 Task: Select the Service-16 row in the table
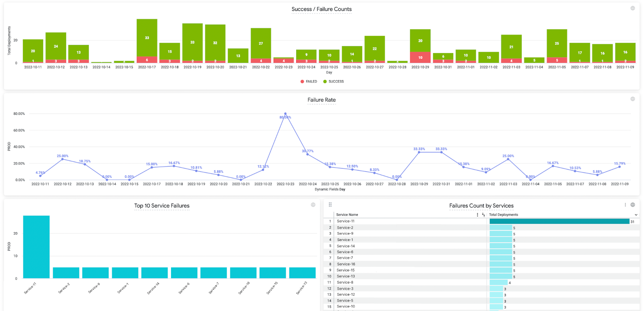click(x=481, y=264)
